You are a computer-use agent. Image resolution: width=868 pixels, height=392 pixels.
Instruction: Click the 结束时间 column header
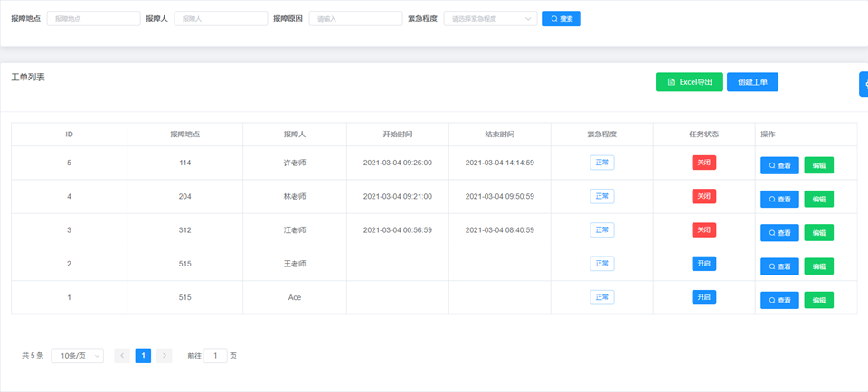499,135
